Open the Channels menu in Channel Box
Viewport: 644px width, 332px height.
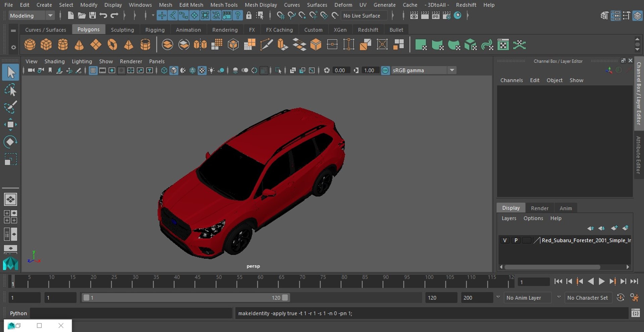pos(512,80)
